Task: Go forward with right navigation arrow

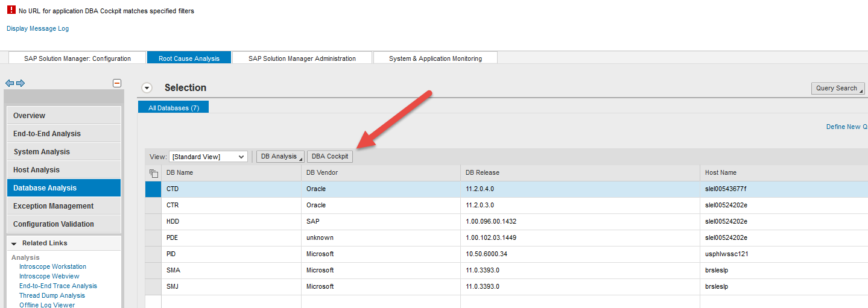Action: click(21, 83)
